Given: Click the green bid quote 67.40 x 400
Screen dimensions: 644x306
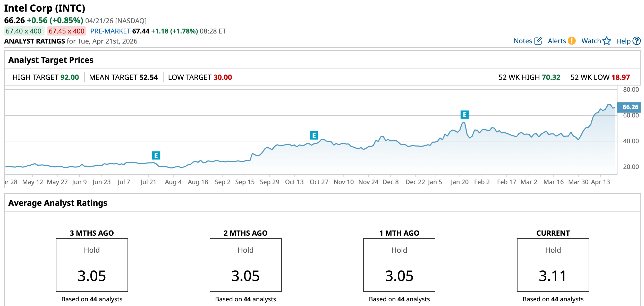Looking at the screenshot, I should pyautogui.click(x=24, y=31).
